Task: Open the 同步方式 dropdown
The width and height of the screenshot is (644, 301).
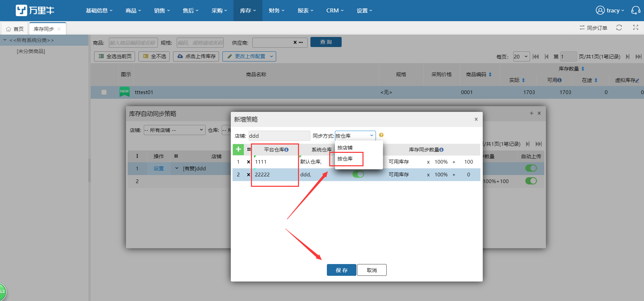Action: point(355,136)
